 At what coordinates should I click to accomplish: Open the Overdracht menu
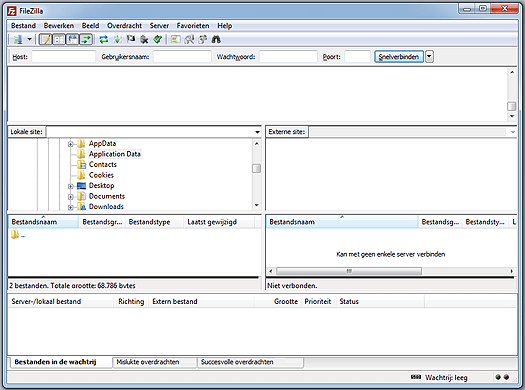tap(124, 26)
